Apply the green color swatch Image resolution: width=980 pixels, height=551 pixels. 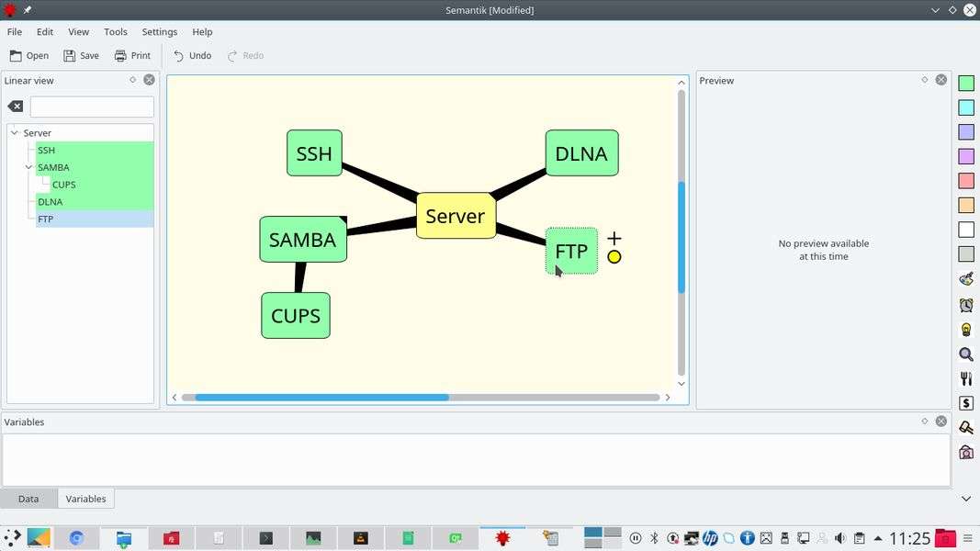coord(966,83)
